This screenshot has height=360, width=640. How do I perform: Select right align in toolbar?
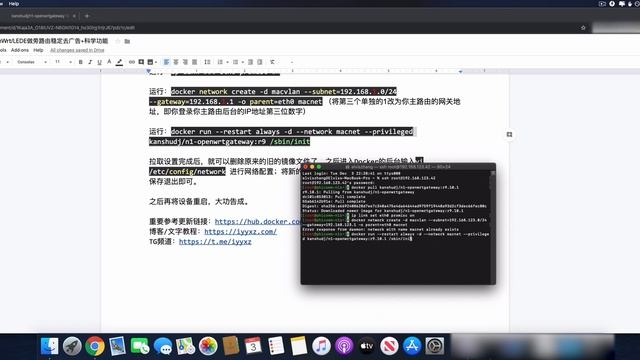[x=185, y=62]
